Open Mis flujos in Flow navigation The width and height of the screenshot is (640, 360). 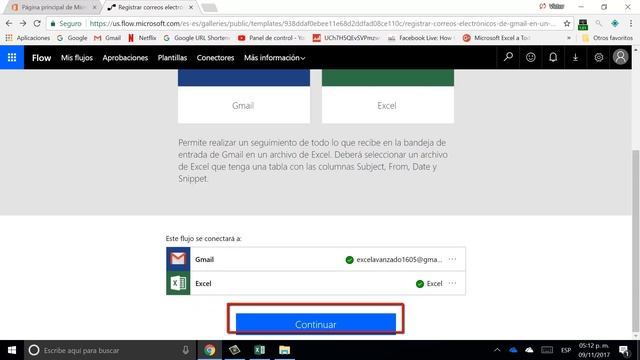coord(77,58)
